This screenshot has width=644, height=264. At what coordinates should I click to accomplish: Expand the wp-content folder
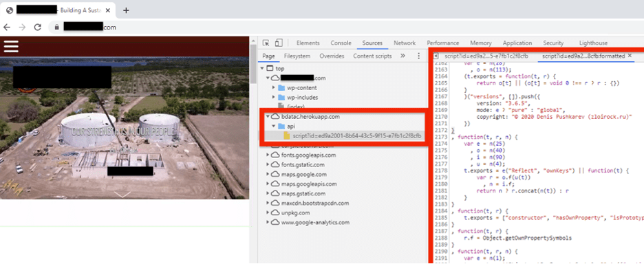click(x=274, y=88)
